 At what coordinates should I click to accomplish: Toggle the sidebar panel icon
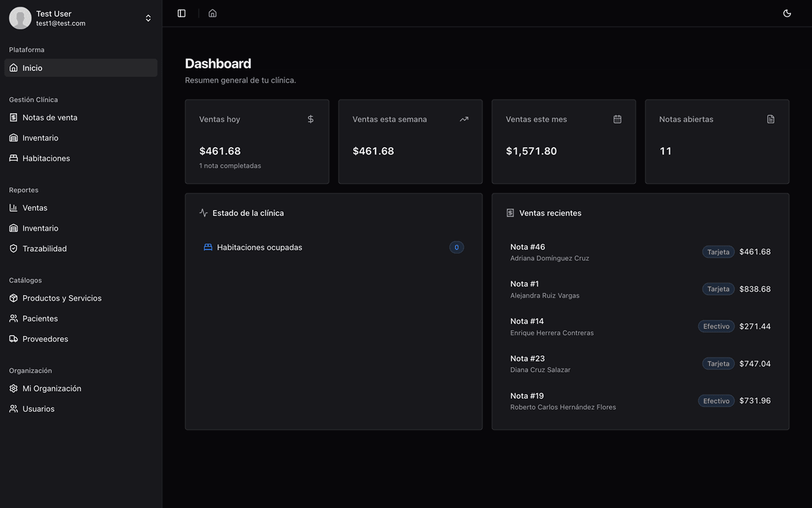[182, 13]
